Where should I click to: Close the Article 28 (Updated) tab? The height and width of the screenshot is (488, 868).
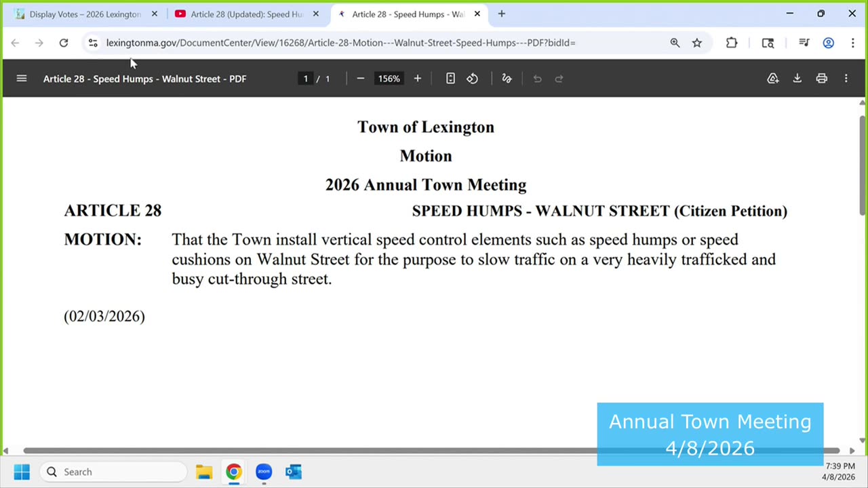coord(316,14)
